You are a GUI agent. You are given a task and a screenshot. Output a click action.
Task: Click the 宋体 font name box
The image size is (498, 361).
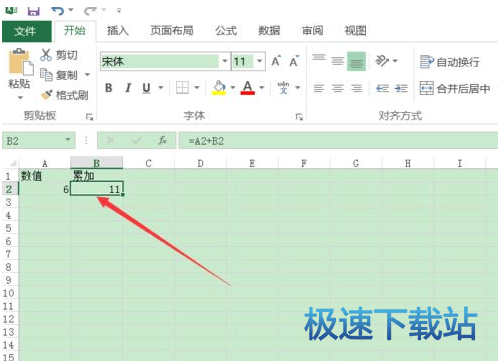[x=160, y=61]
